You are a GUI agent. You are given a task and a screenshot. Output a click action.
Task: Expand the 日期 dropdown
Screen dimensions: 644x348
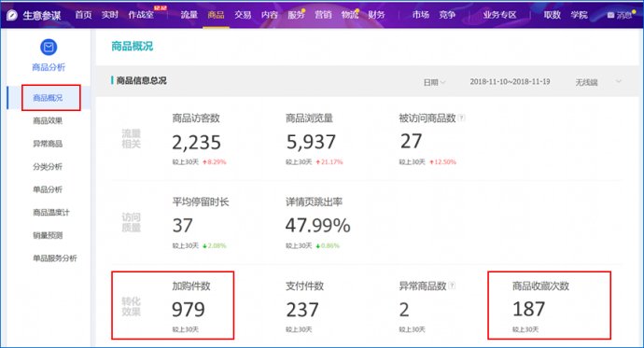434,82
